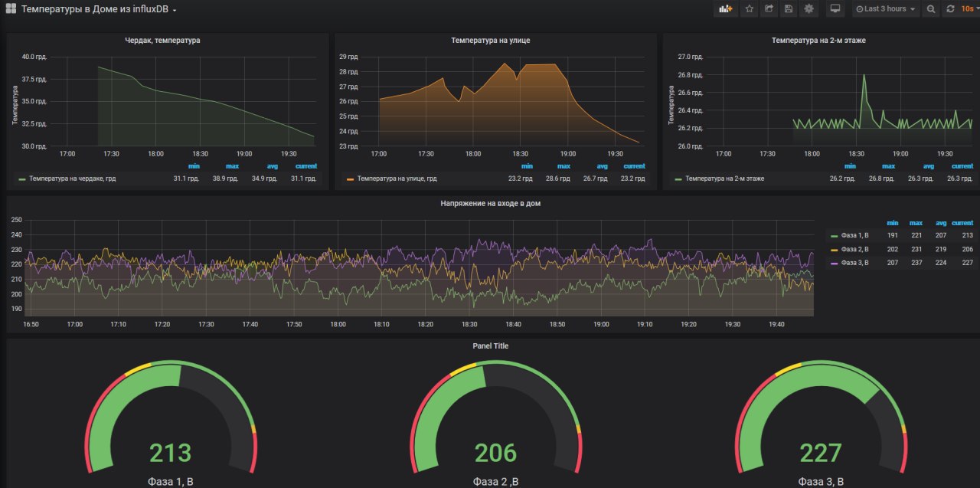Toggle Фаза 1, В series visibility
The height and width of the screenshot is (488, 980).
click(x=854, y=236)
